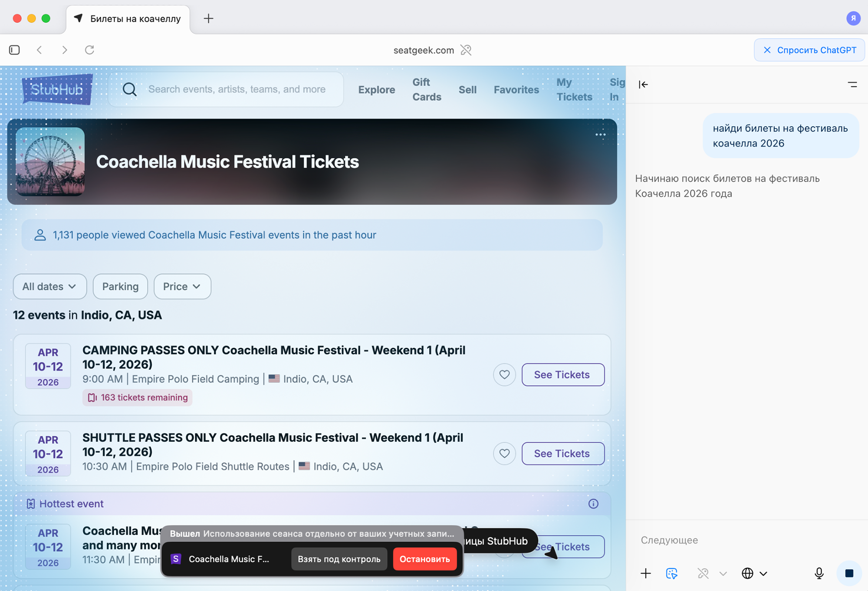
Task: Click the browser sidebar toggle icon
Action: [14, 50]
